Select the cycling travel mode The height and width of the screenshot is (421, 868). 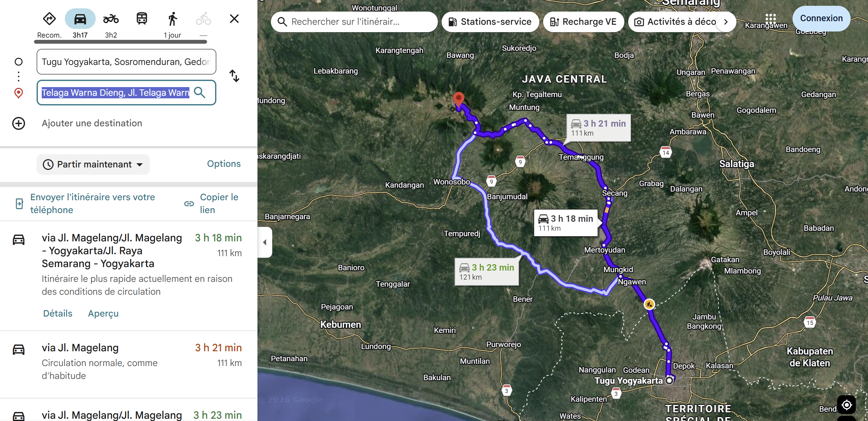coord(204,19)
